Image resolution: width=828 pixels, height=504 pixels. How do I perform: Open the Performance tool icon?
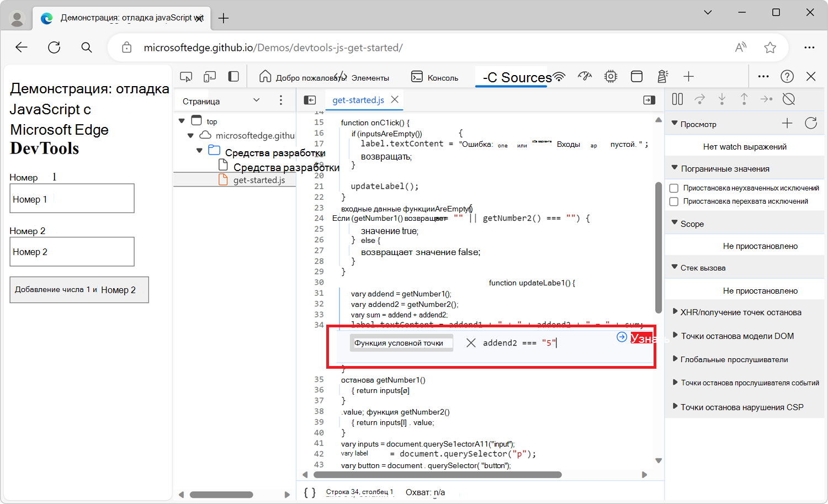[x=585, y=77]
